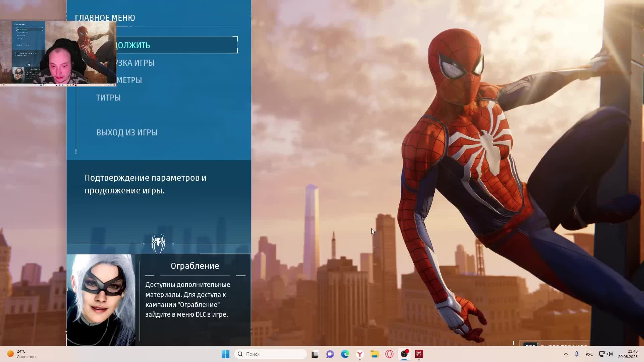The width and height of the screenshot is (644, 362).
Task: Select ТИТРЫ in the main menu
Action: pos(108,98)
